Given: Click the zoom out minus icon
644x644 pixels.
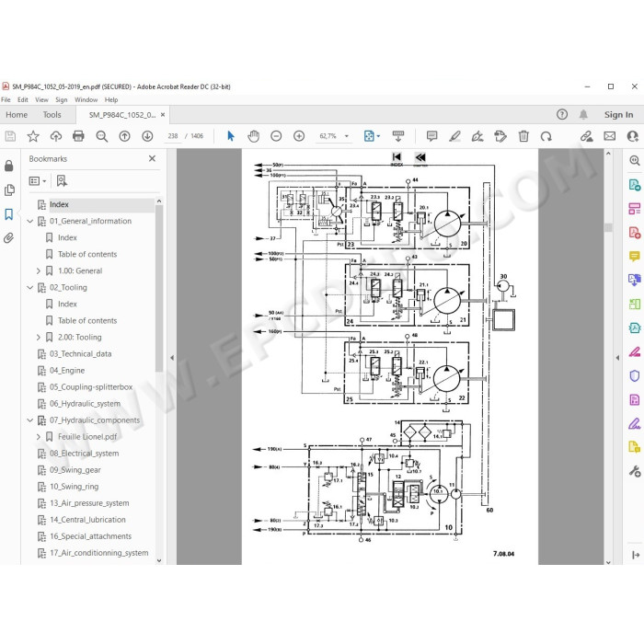Looking at the screenshot, I should click(x=276, y=136).
